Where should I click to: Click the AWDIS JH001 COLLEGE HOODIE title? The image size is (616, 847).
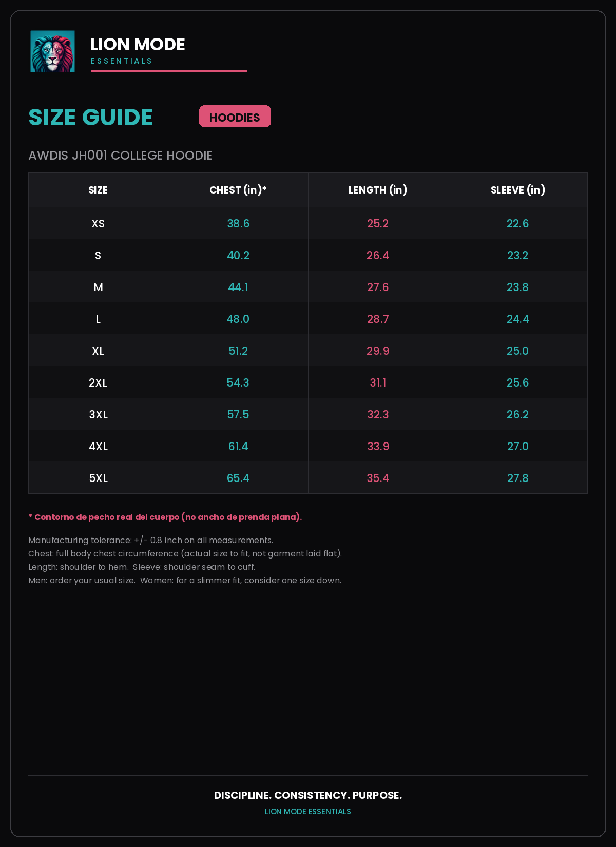tap(121, 156)
